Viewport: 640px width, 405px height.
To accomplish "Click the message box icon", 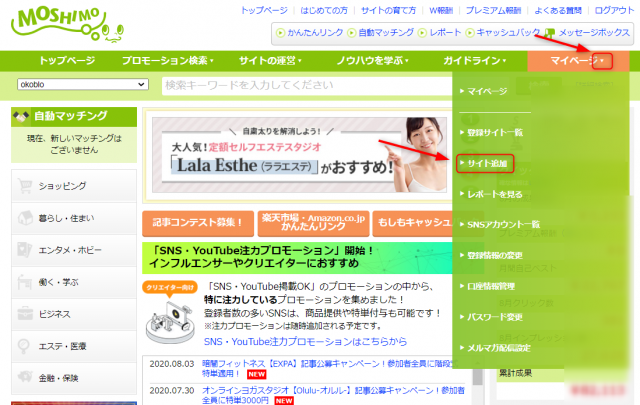I will (x=550, y=33).
